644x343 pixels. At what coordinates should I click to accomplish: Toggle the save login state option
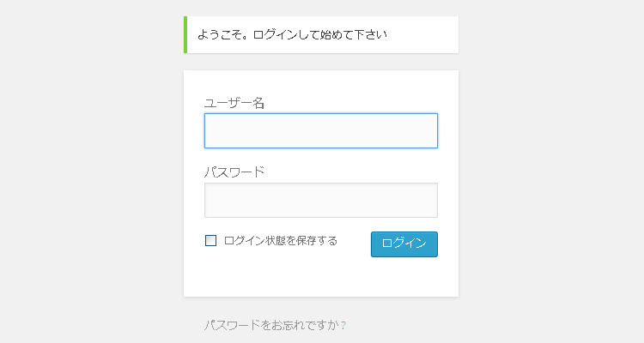(210, 241)
